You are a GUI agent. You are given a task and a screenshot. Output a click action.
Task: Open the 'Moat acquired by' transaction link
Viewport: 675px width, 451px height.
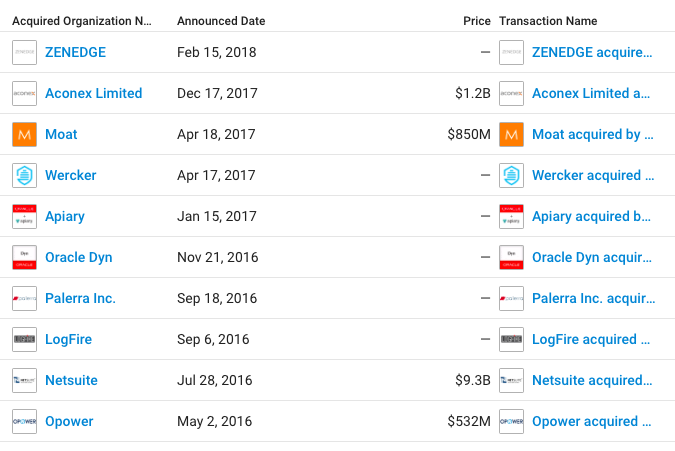592,134
